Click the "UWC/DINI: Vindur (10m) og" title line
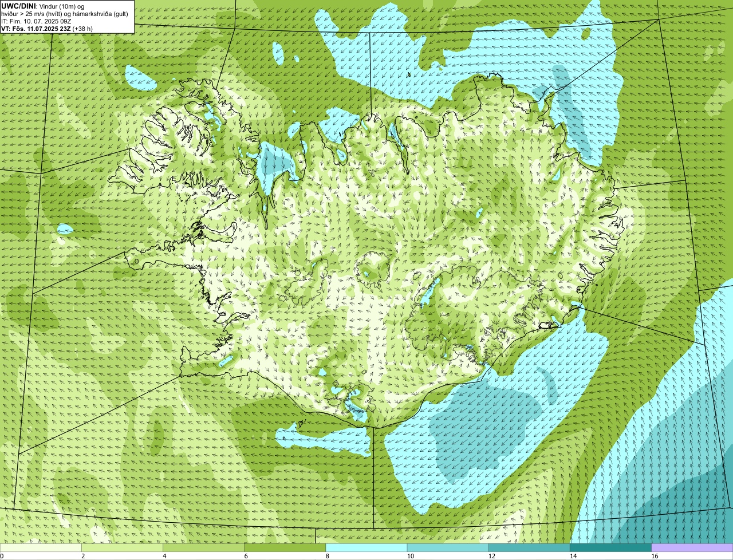The width and height of the screenshot is (733, 560). (43, 6)
